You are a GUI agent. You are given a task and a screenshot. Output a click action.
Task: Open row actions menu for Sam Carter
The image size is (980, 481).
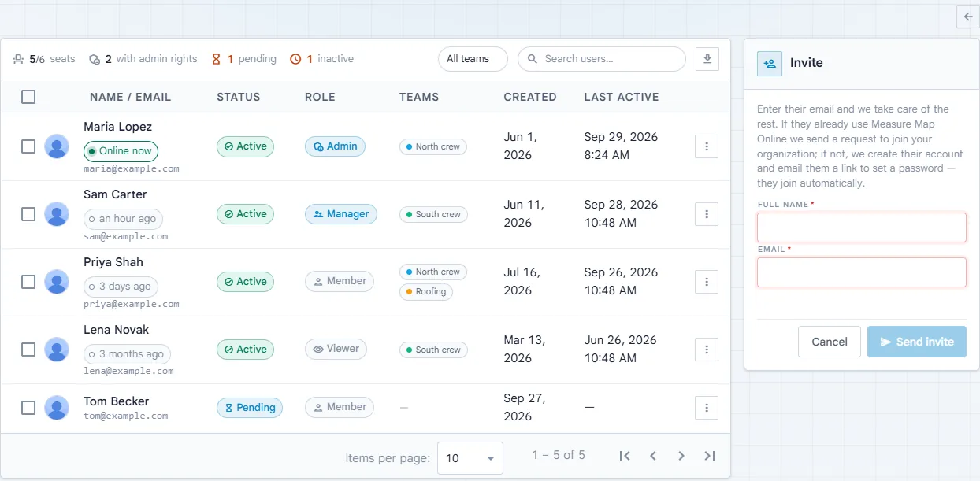coord(707,214)
